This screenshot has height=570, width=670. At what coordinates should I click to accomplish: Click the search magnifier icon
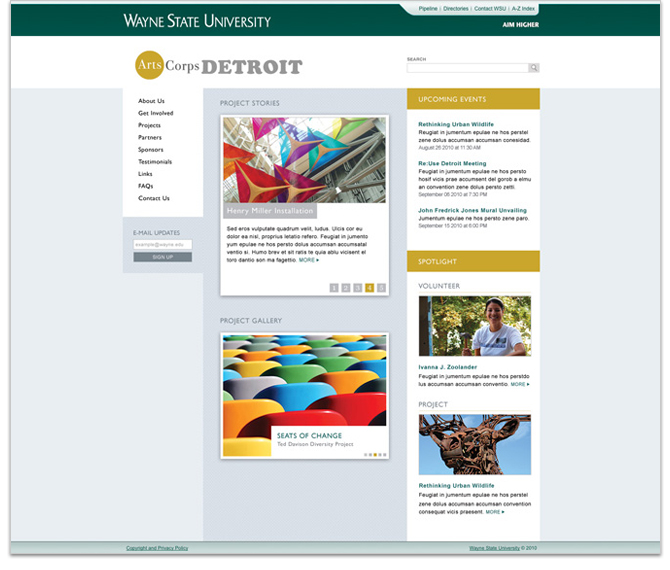point(533,68)
